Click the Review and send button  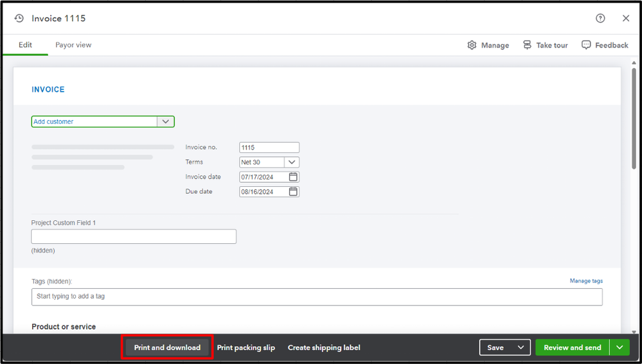[573, 347]
